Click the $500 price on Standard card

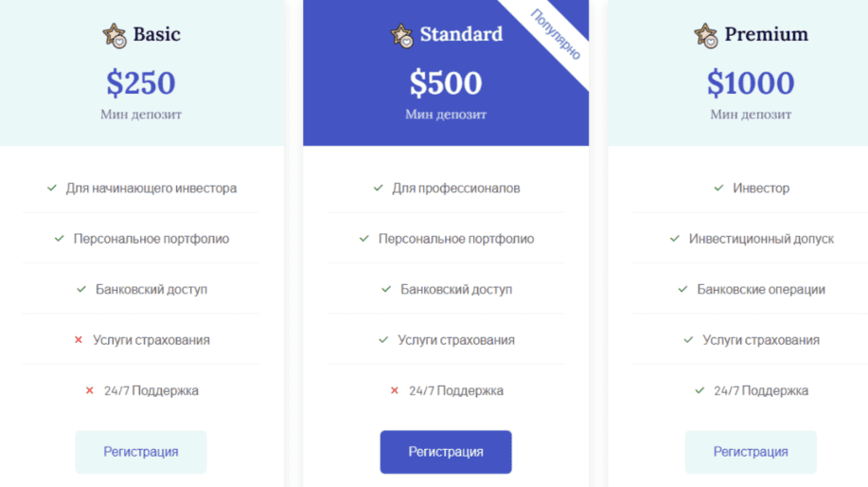446,83
